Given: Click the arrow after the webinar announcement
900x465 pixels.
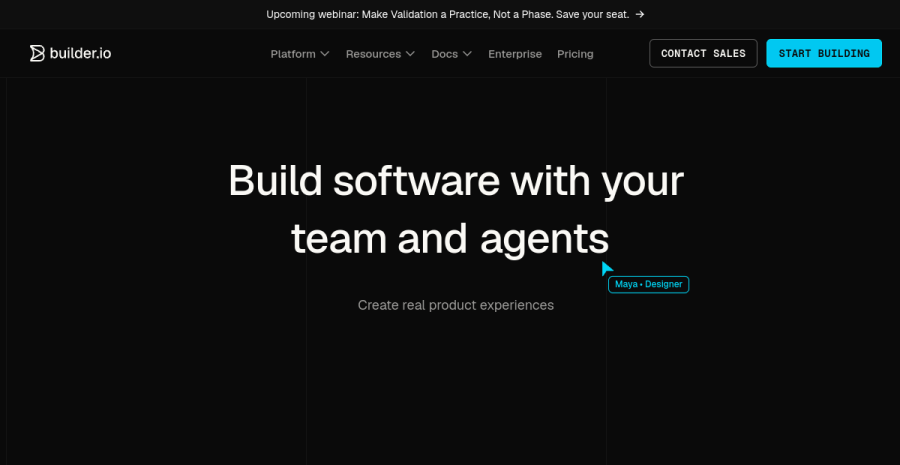Looking at the screenshot, I should pos(640,14).
